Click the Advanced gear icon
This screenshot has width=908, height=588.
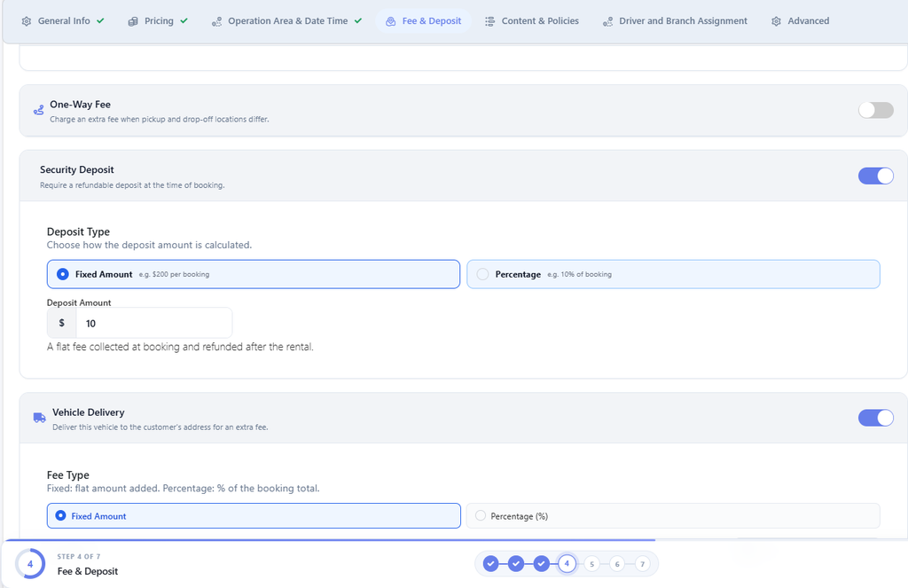point(776,21)
